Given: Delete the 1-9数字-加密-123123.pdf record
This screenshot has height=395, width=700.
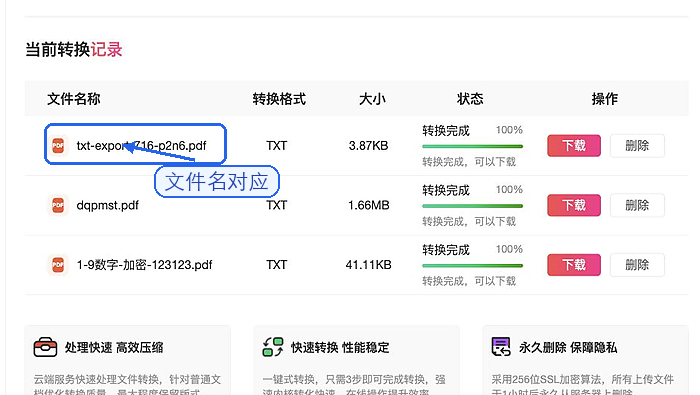Looking at the screenshot, I should click(x=637, y=265).
